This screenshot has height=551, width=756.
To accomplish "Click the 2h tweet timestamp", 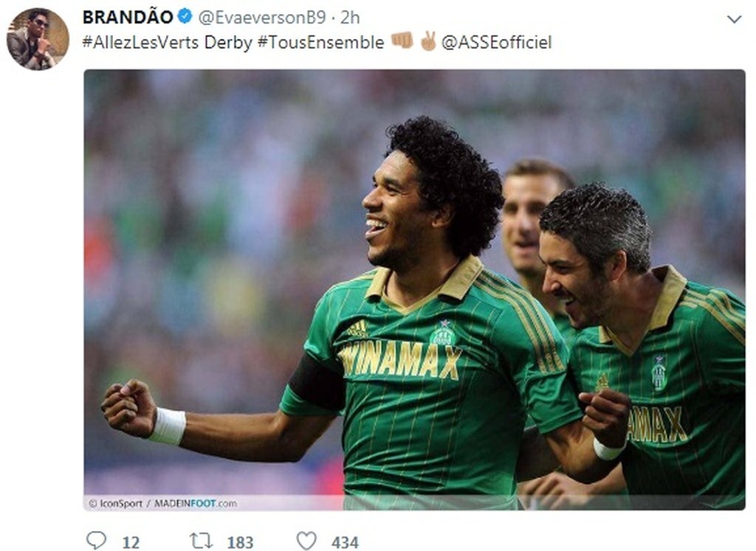I will coord(350,18).
